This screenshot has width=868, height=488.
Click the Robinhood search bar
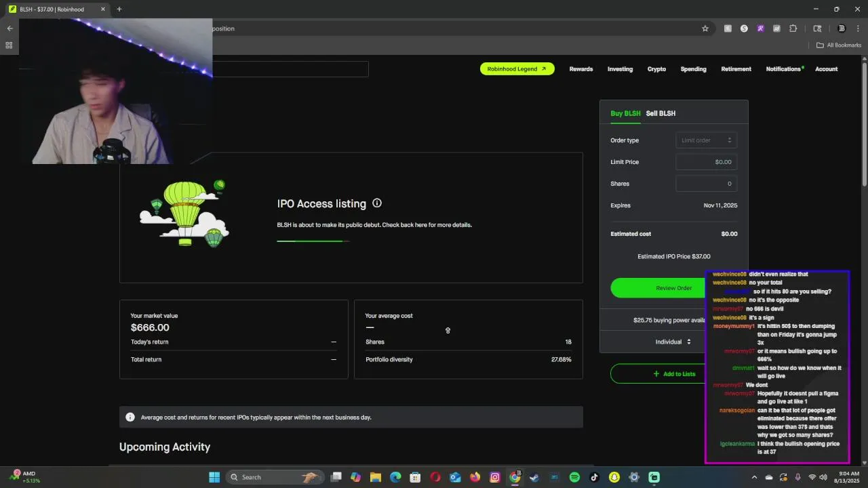point(290,69)
